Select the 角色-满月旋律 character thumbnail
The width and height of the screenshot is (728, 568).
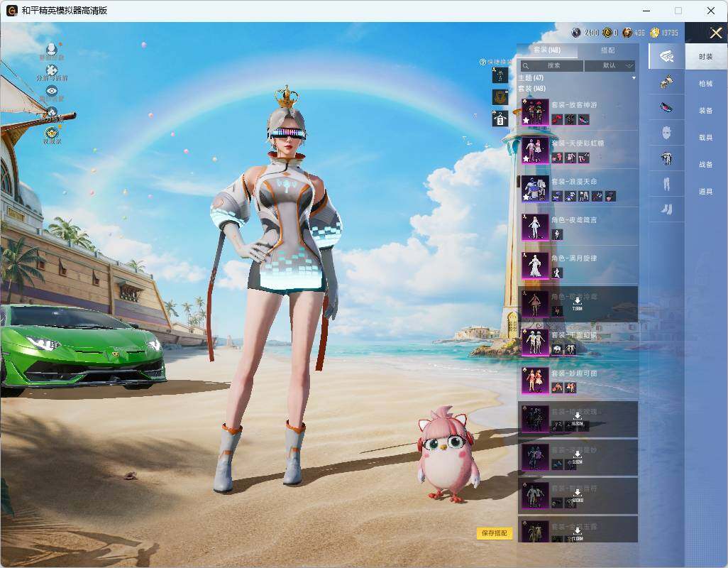point(535,266)
